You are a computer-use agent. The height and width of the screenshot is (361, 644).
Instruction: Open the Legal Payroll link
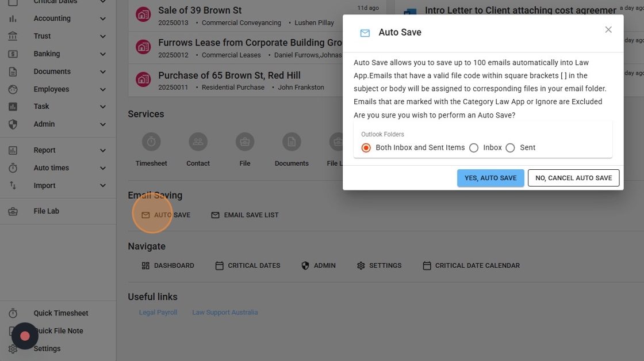click(158, 313)
